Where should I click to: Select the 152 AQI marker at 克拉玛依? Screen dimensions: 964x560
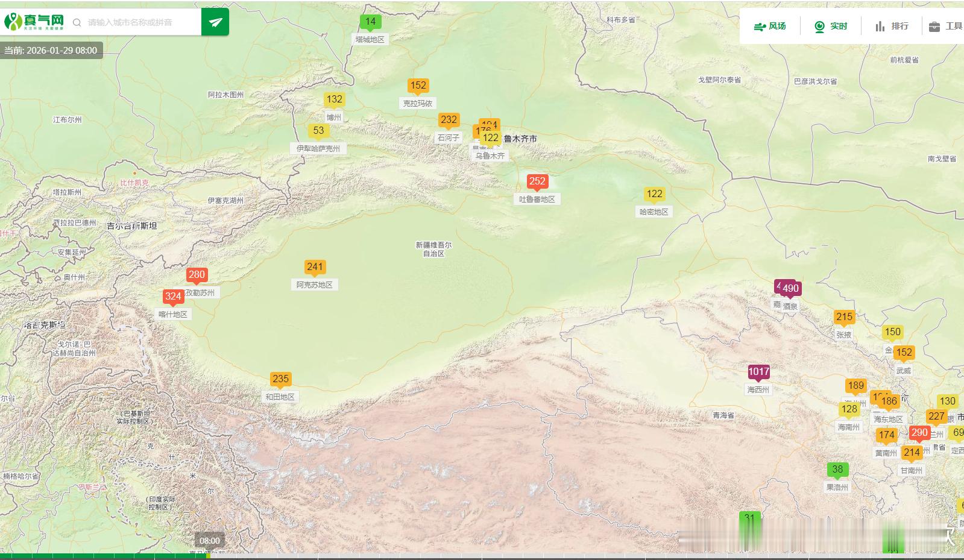418,86
